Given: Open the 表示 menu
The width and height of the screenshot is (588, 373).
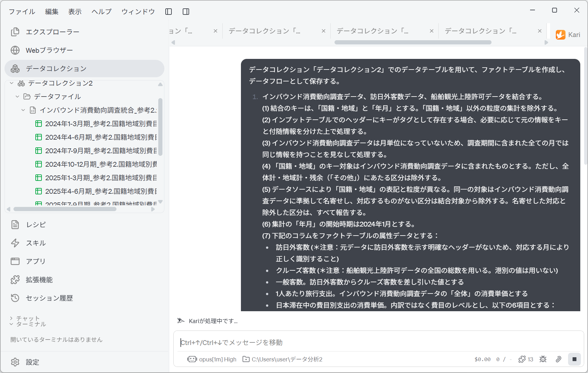Looking at the screenshot, I should pos(75,12).
